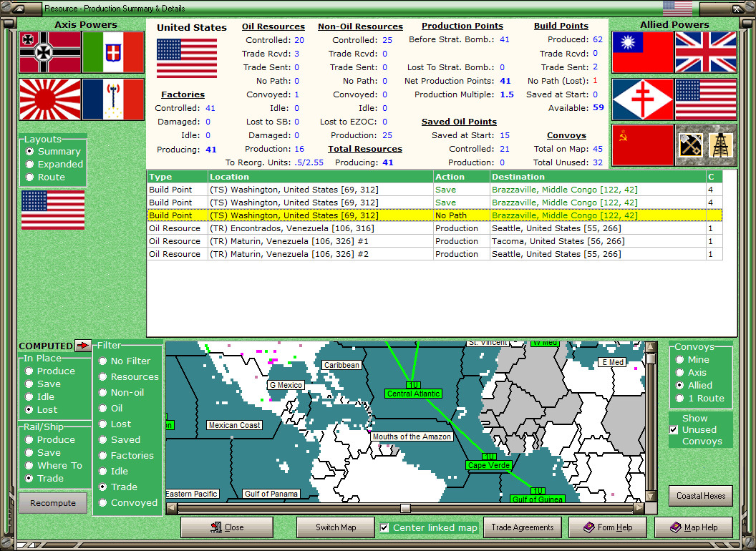
Task: Select the Japanese rising sun flag
Action: click(50, 99)
